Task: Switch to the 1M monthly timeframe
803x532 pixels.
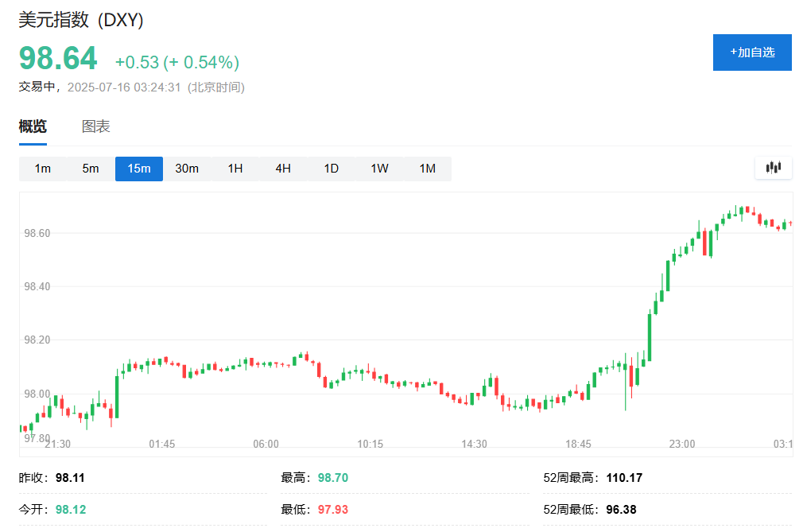Action: pos(427,169)
